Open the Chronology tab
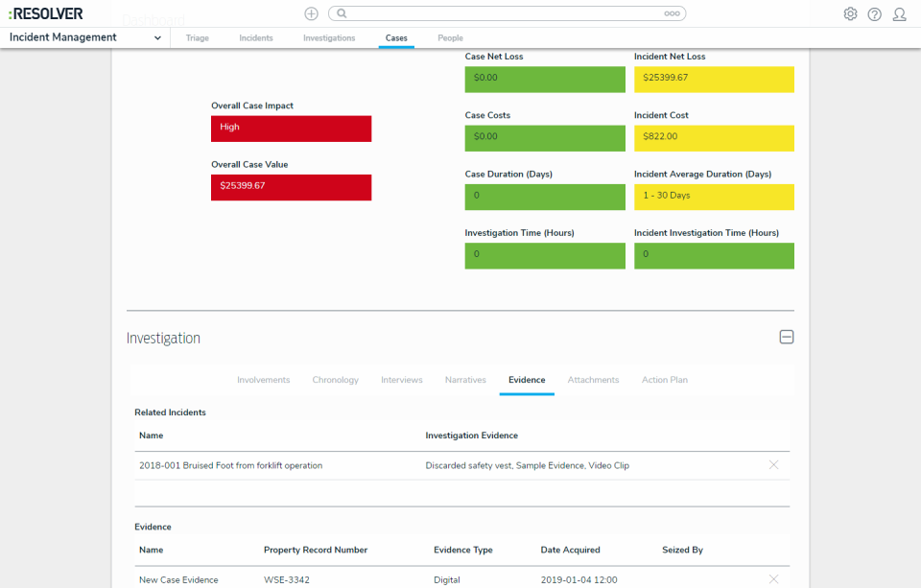 (335, 380)
